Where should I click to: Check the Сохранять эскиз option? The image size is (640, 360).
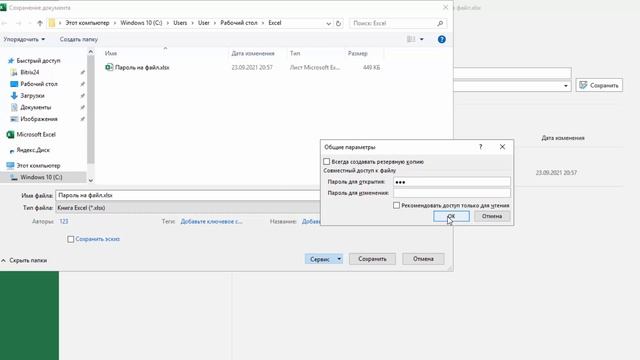(71, 239)
